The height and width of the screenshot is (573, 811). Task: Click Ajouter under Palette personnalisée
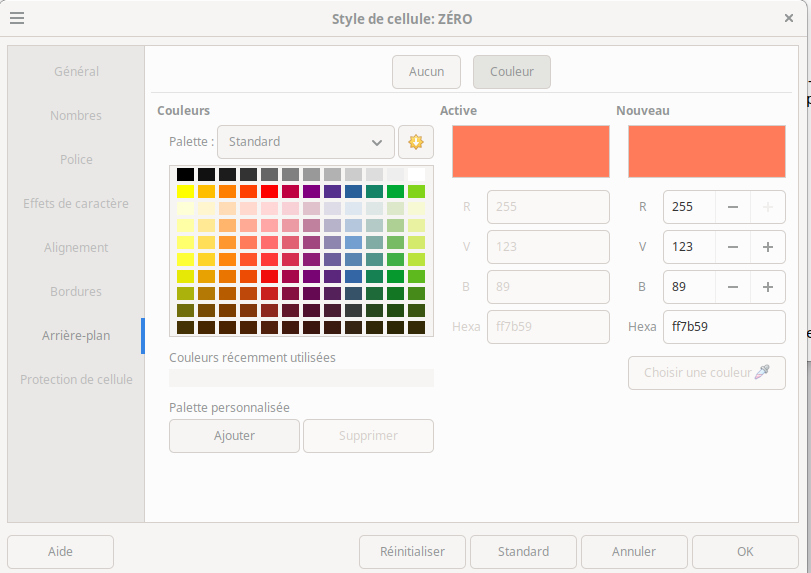[234, 436]
